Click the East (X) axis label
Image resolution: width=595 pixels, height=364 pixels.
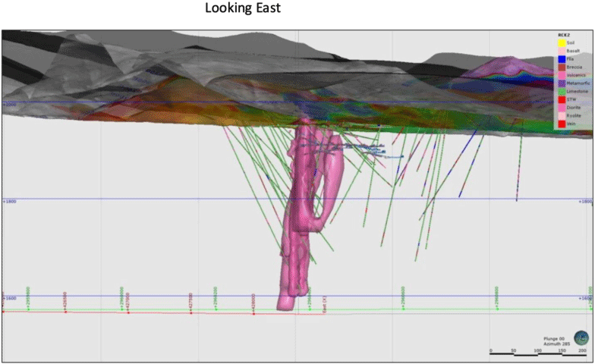point(325,306)
